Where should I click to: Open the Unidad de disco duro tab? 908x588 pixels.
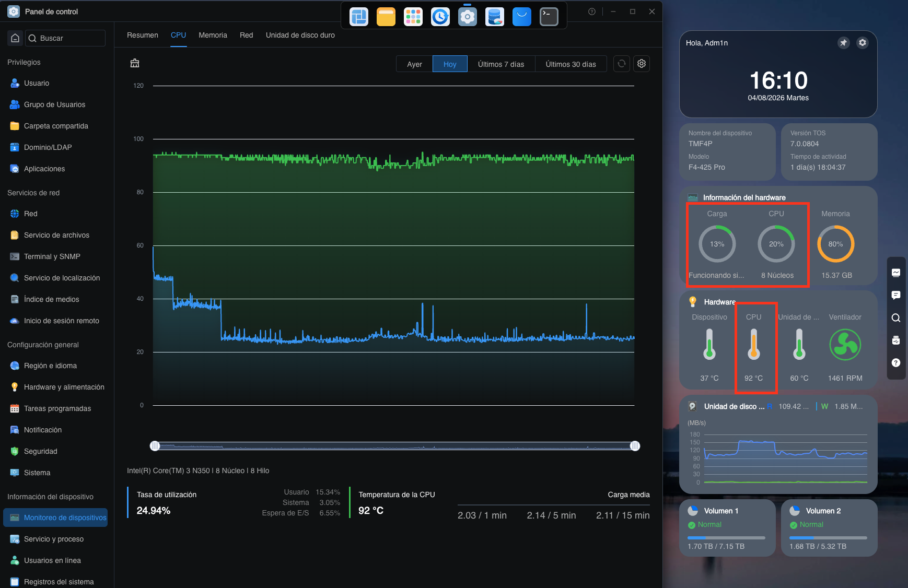300,35
